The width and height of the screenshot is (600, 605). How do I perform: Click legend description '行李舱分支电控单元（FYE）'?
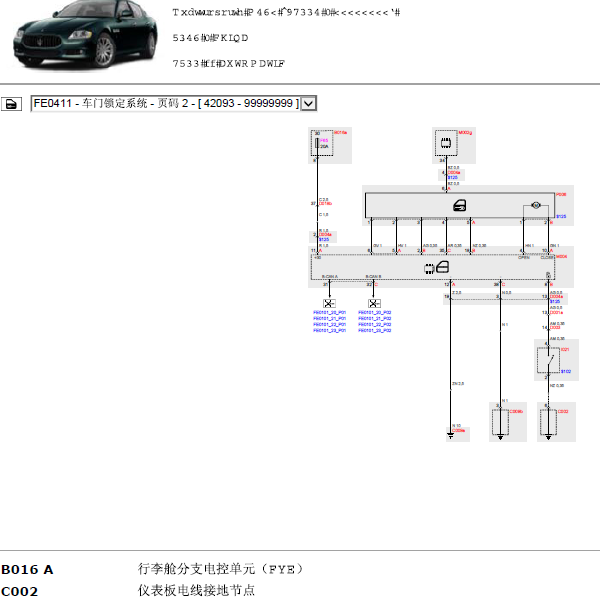(x=221, y=569)
